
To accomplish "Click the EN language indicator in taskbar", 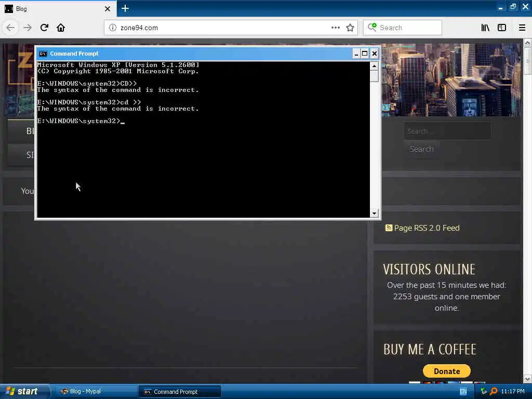I will coord(463,392).
